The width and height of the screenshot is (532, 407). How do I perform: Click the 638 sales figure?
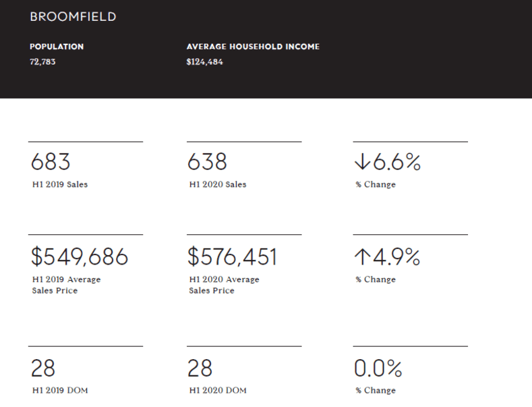tap(207, 163)
